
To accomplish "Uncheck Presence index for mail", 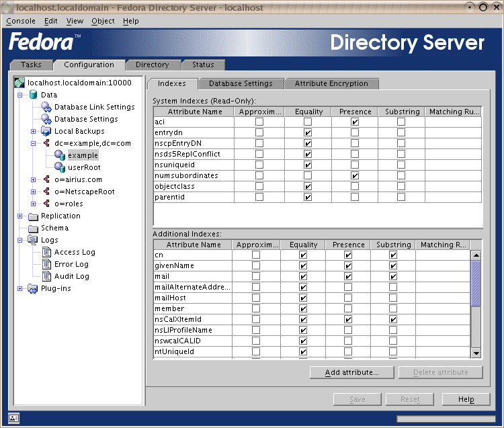I will pyautogui.click(x=348, y=276).
